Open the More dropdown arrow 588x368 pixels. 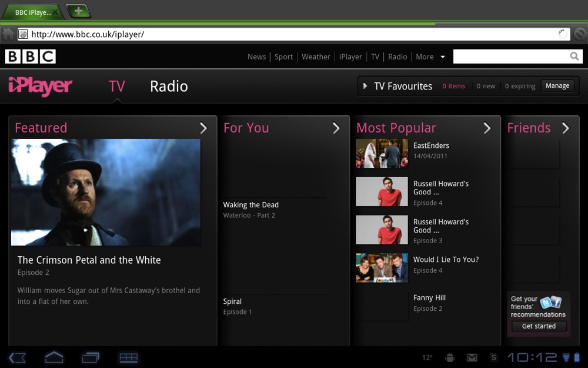[x=443, y=57]
